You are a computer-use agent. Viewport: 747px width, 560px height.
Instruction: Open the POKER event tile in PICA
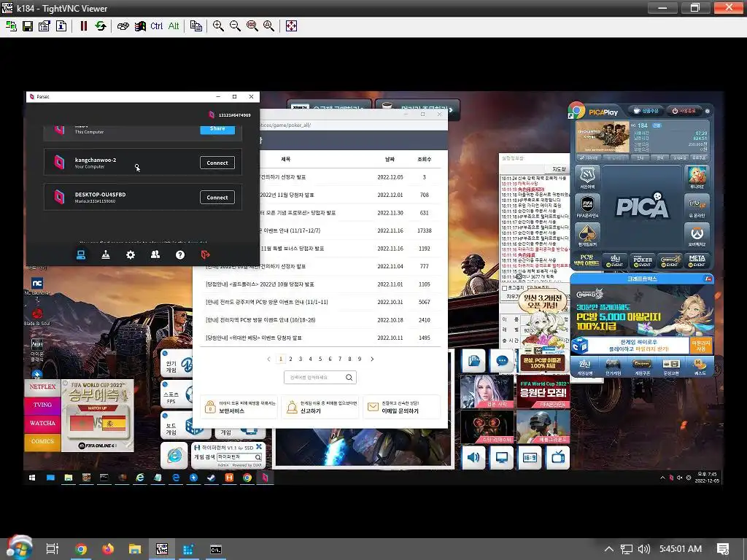[643, 260]
